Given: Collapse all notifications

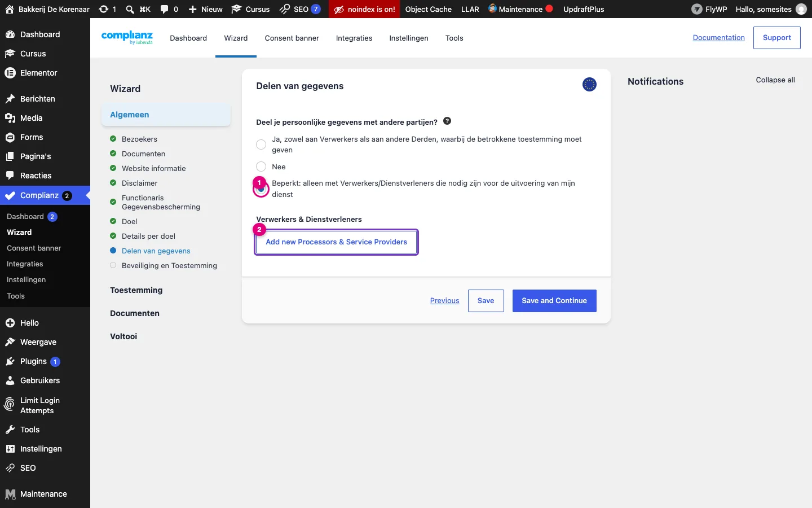Looking at the screenshot, I should coord(775,80).
